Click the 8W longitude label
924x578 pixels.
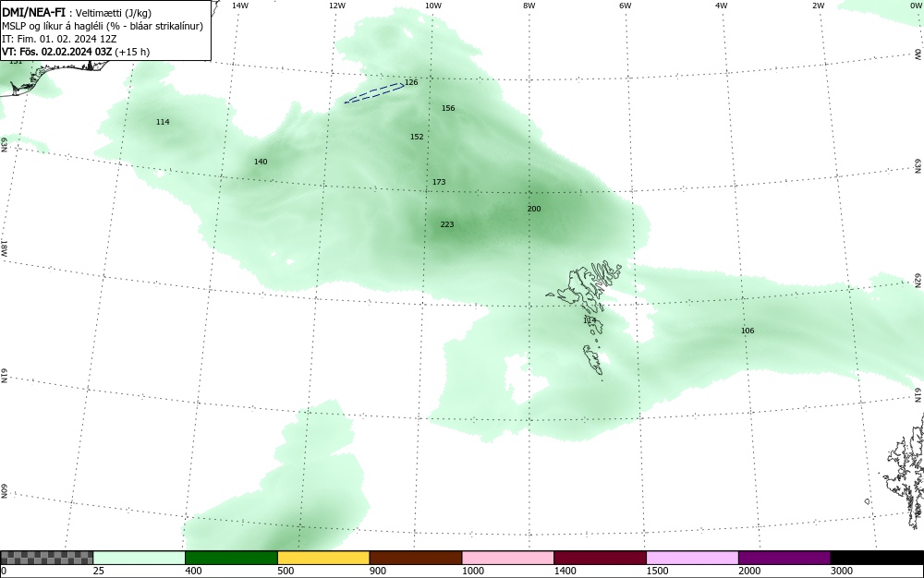pos(529,6)
